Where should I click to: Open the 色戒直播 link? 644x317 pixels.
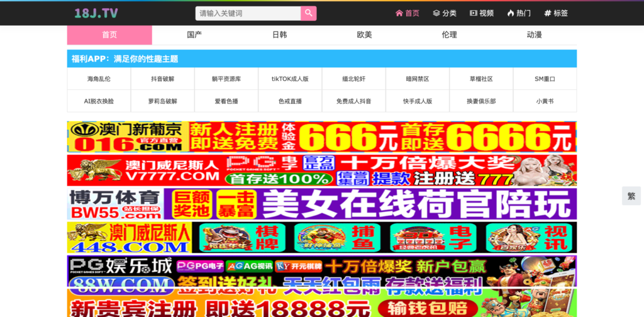[290, 101]
